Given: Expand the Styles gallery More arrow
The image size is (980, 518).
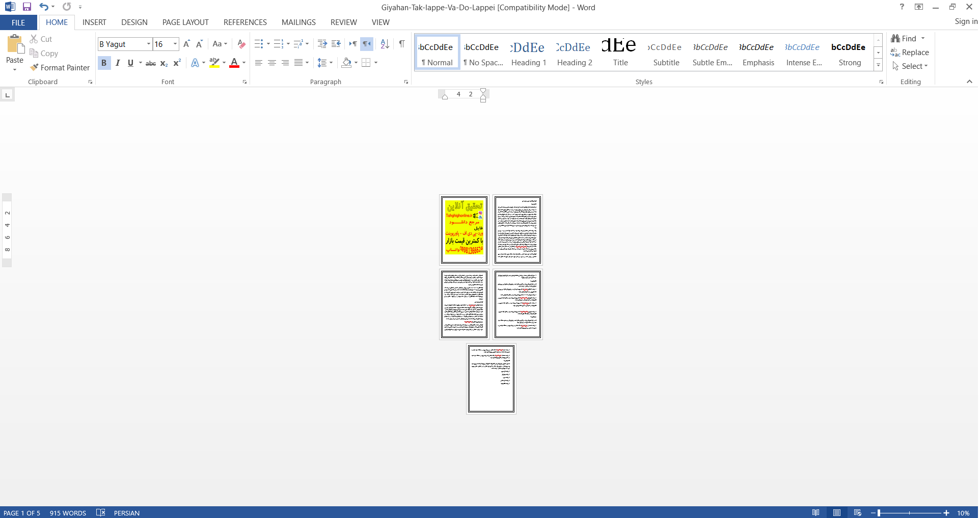Looking at the screenshot, I should click(879, 65).
